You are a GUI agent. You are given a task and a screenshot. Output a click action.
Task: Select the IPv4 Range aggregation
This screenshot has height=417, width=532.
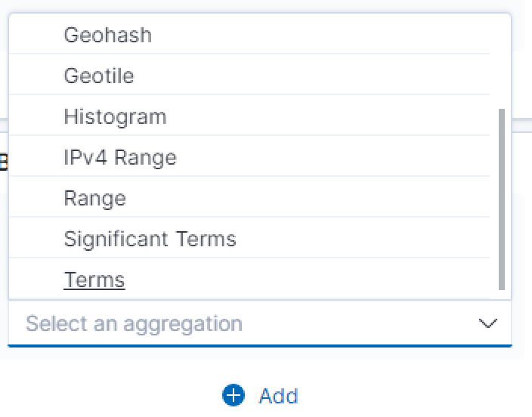[120, 158]
